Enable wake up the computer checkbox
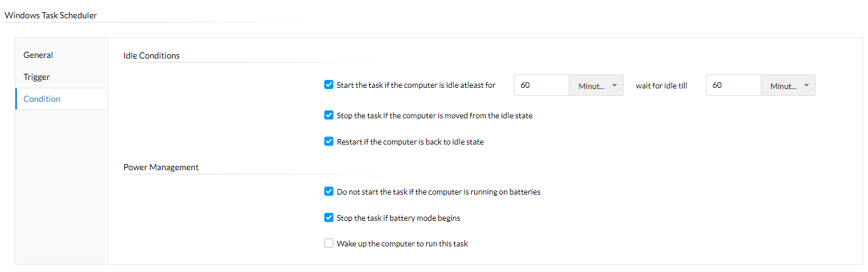The image size is (868, 272). (x=329, y=243)
